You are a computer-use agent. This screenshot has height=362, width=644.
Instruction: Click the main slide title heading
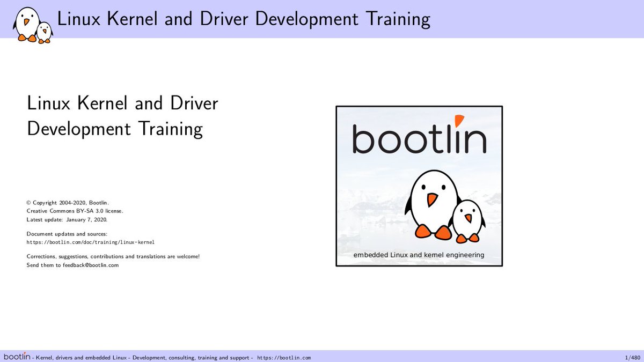pos(122,115)
